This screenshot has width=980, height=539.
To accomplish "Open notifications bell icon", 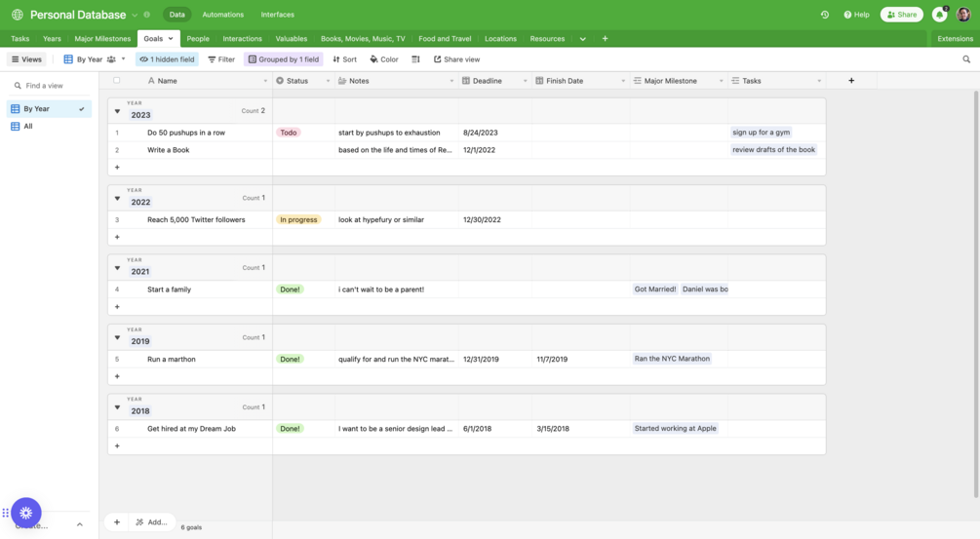I will tap(939, 15).
